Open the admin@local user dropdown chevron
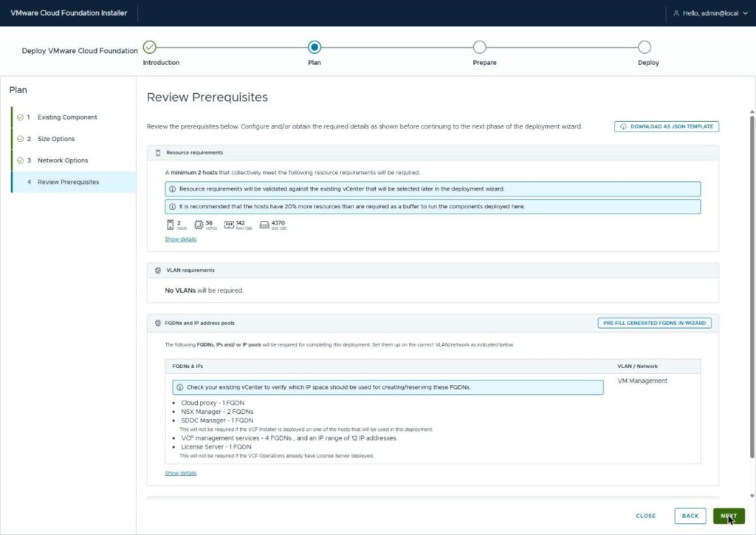The image size is (756, 535). [746, 13]
